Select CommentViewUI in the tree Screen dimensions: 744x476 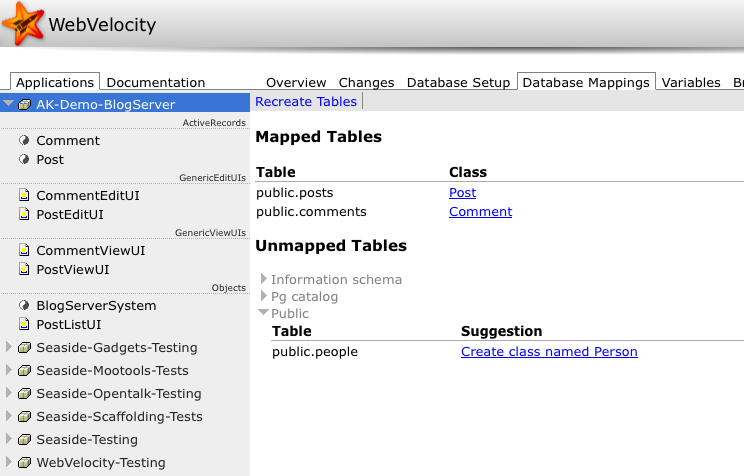tap(91, 251)
